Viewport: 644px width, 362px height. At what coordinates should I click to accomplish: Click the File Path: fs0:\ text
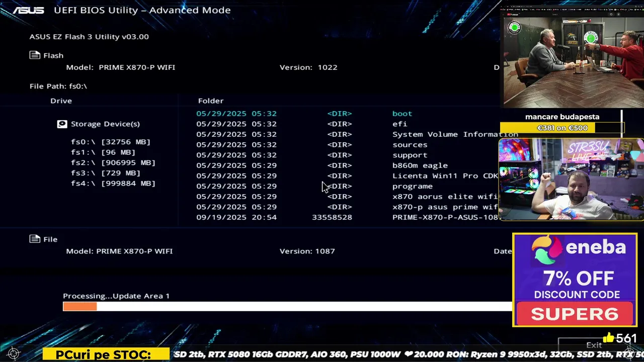pos(58,86)
